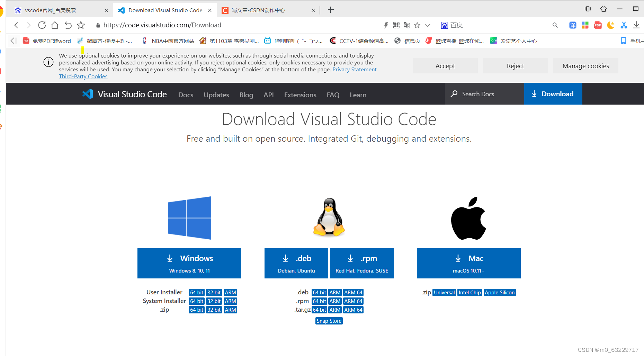
Task: Accept optional cookies
Action: (445, 66)
